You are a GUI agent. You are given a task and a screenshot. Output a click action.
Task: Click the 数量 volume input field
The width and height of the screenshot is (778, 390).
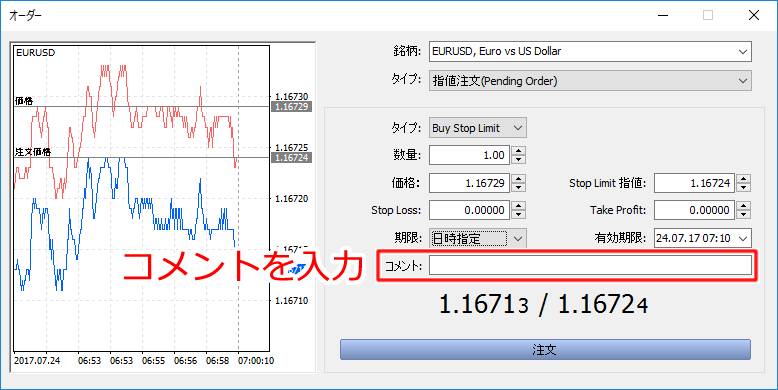[469, 155]
